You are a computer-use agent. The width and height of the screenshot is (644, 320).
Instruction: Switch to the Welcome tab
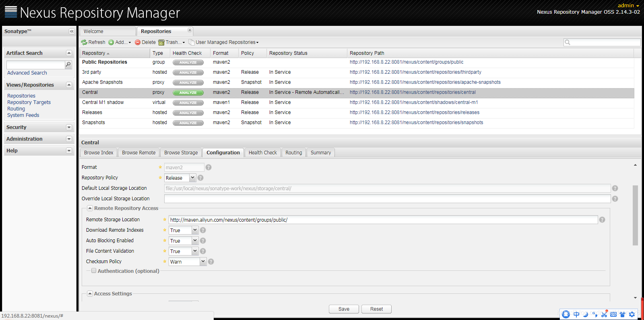pyautogui.click(x=107, y=31)
